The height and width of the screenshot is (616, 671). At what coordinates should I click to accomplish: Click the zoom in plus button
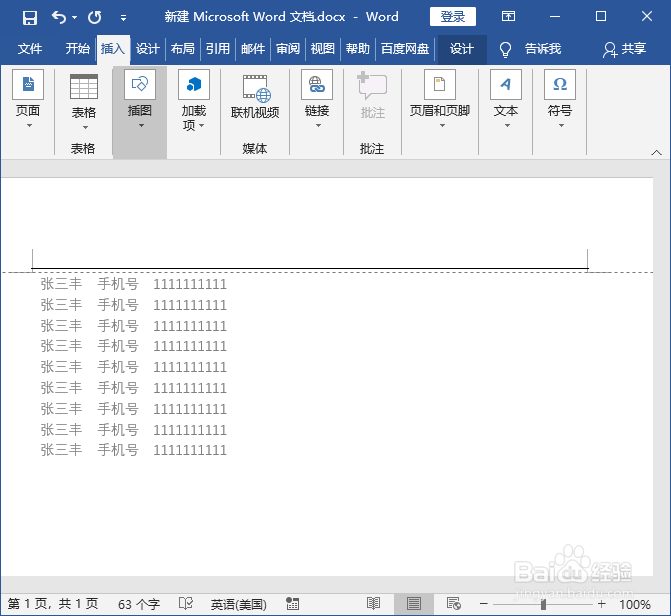point(602,604)
